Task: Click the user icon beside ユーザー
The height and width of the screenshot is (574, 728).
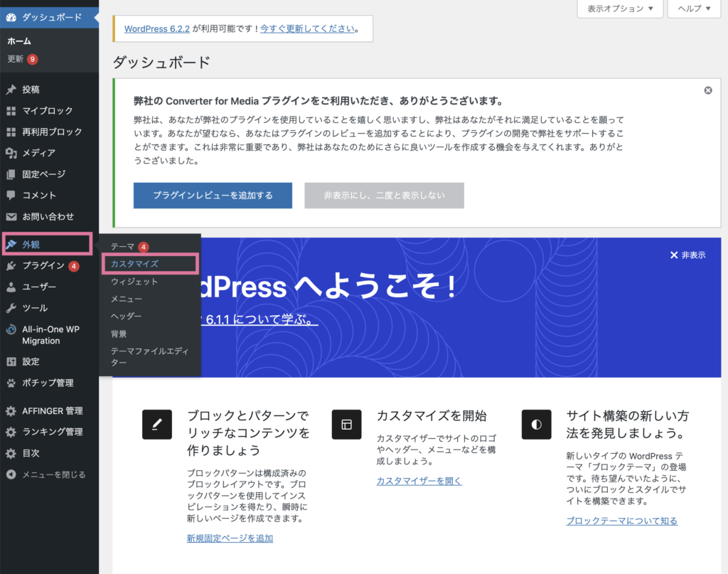Action: coord(11,287)
